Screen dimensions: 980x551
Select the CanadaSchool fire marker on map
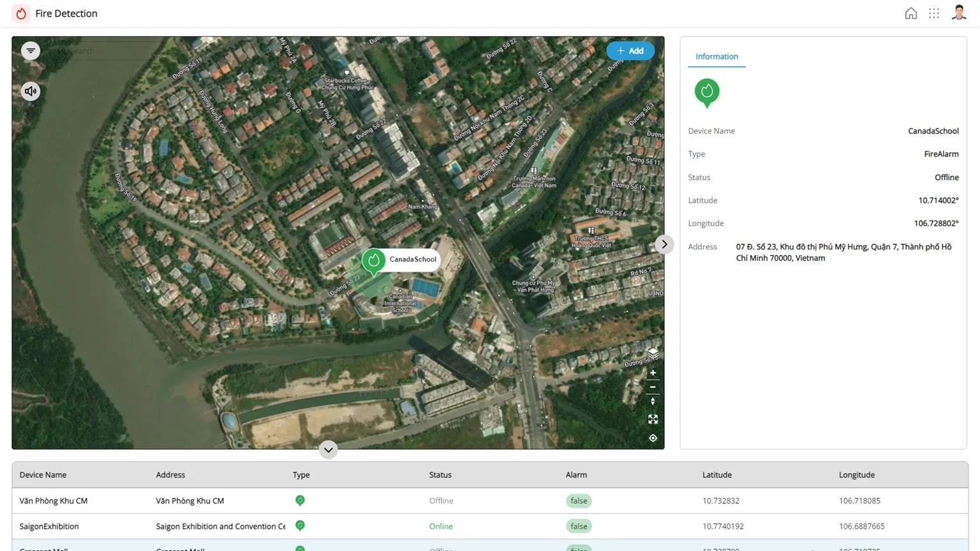coord(374,260)
